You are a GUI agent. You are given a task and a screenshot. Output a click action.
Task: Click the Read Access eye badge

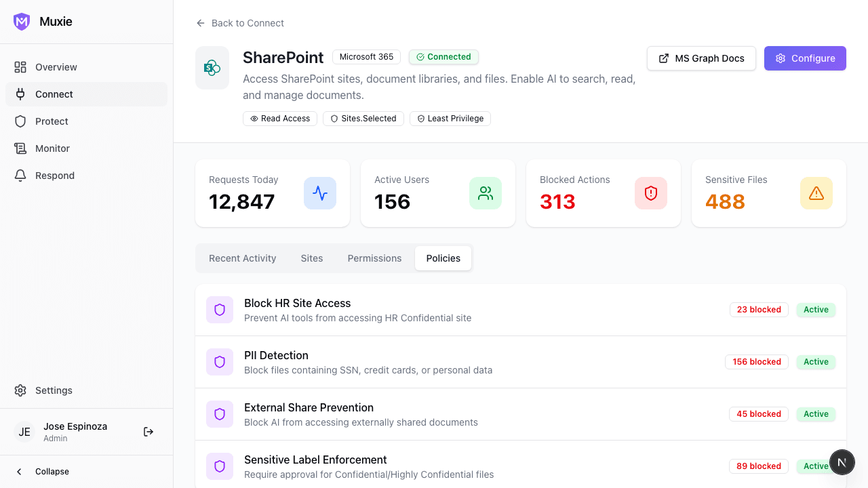pos(279,119)
